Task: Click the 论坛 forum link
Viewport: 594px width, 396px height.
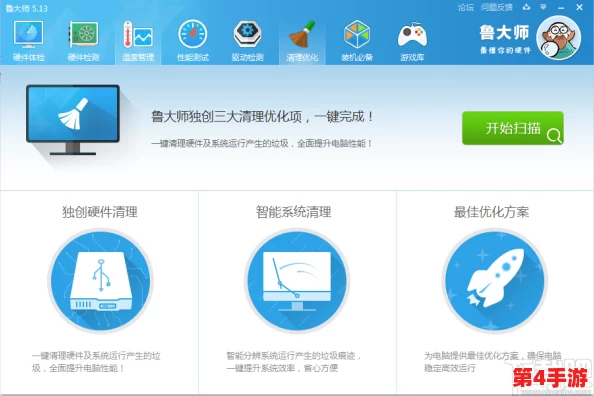Action: click(466, 7)
